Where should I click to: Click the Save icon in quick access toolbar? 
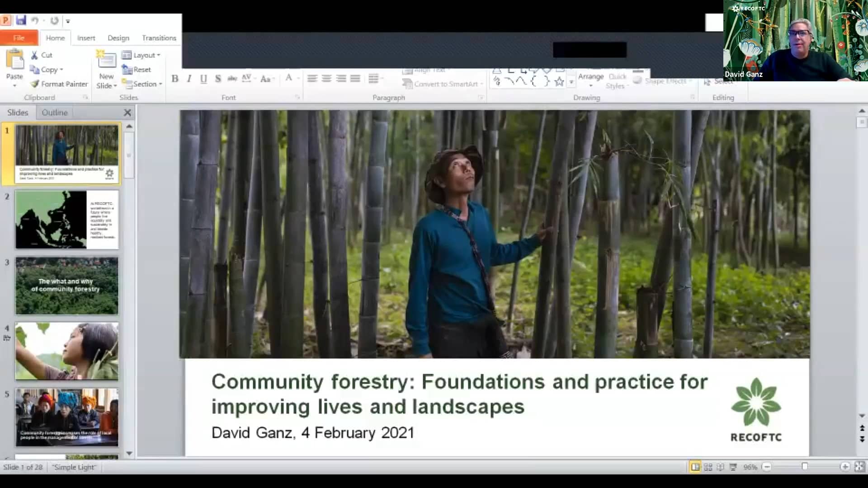(x=20, y=20)
